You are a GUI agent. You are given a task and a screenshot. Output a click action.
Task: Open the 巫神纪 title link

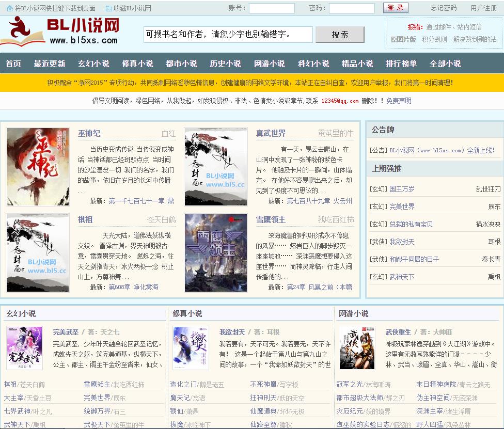(89, 133)
